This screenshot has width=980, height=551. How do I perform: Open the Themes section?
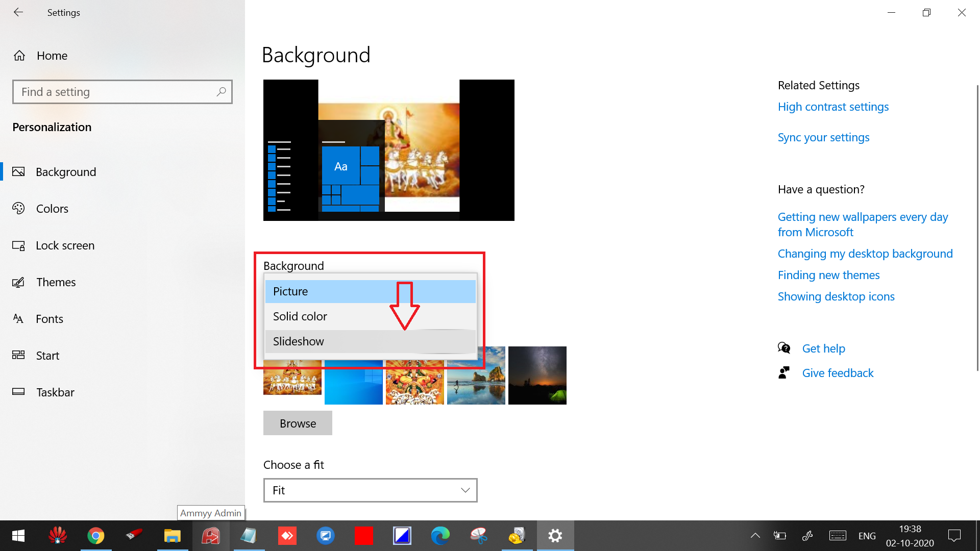tap(56, 282)
